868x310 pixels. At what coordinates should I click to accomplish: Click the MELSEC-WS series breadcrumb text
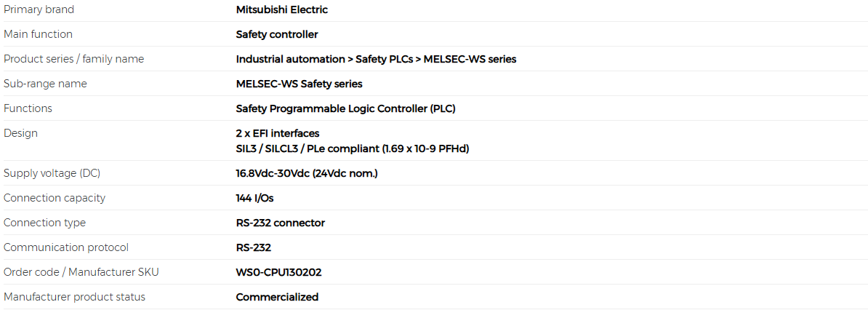(x=470, y=59)
